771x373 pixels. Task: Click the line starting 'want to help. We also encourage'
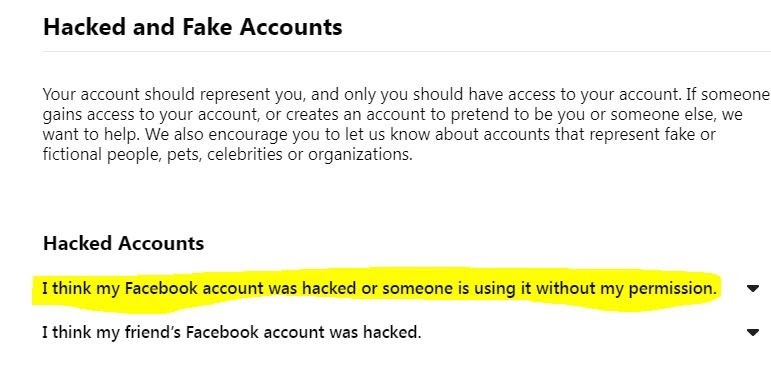pos(379,134)
